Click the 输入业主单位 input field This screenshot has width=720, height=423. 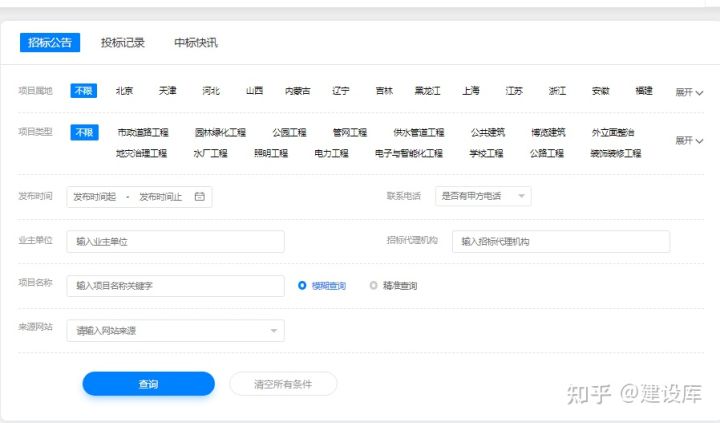[175, 242]
